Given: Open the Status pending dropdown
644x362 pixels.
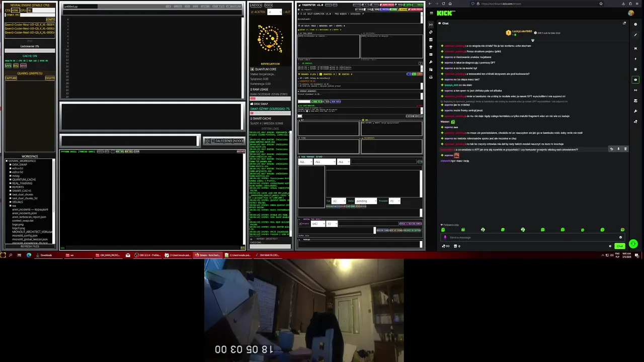Looking at the screenshot, I should tap(366, 201).
